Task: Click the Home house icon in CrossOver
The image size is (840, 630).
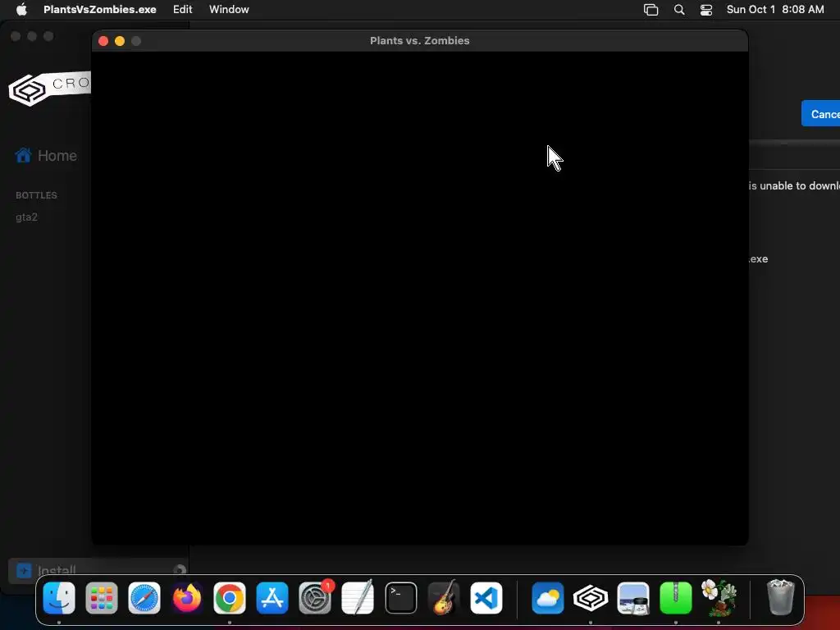Action: pos(23,155)
